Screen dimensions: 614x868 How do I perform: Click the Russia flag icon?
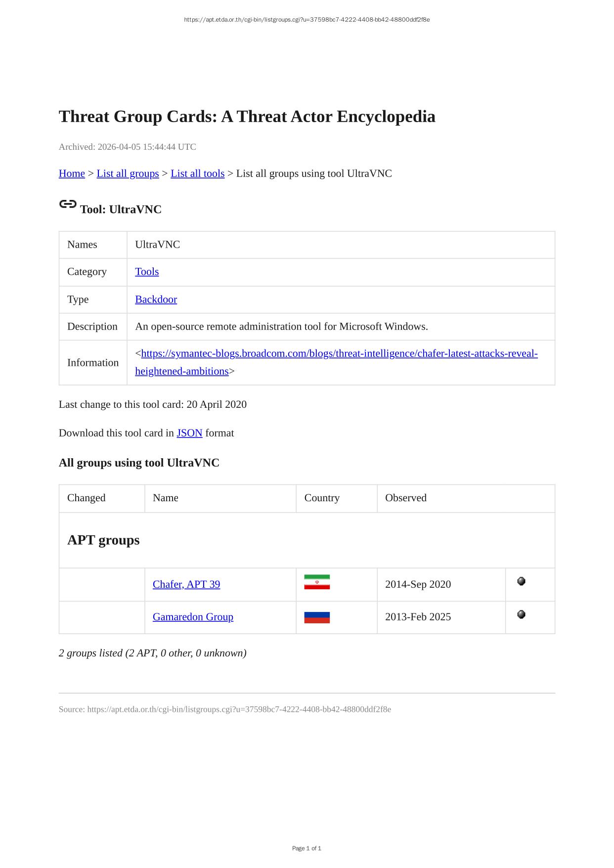tap(317, 617)
